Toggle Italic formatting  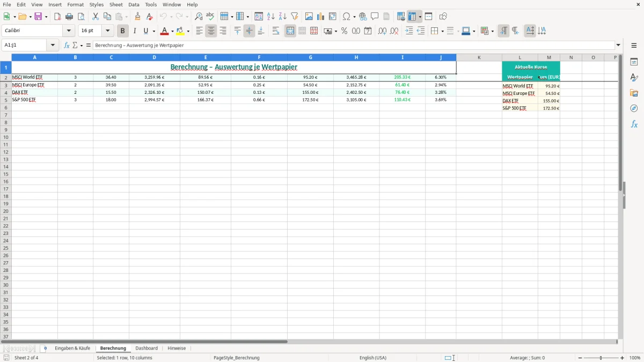tap(134, 31)
